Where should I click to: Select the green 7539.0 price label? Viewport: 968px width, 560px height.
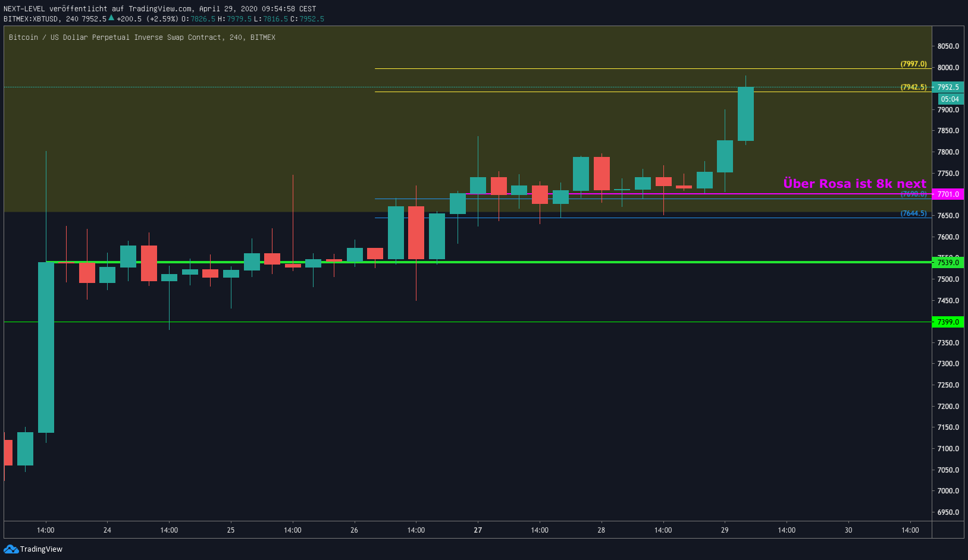coord(948,262)
